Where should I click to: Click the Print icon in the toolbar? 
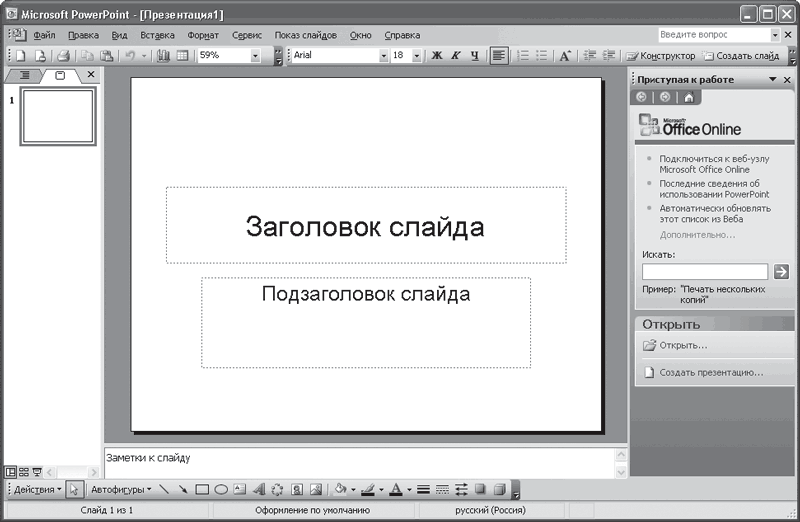pyautogui.click(x=62, y=56)
